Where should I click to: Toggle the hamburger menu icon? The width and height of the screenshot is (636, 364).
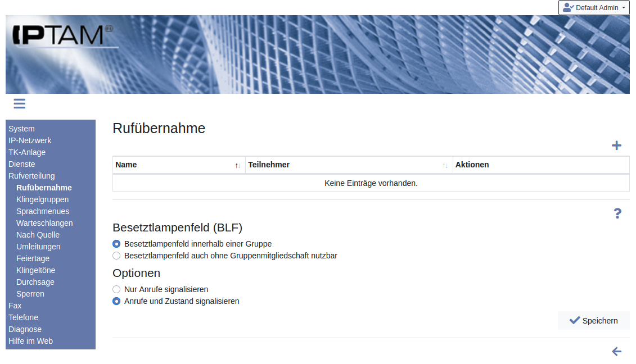pyautogui.click(x=20, y=103)
